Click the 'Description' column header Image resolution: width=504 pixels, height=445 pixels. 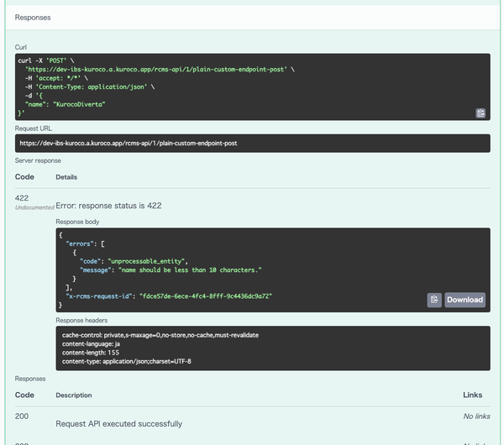(x=74, y=395)
